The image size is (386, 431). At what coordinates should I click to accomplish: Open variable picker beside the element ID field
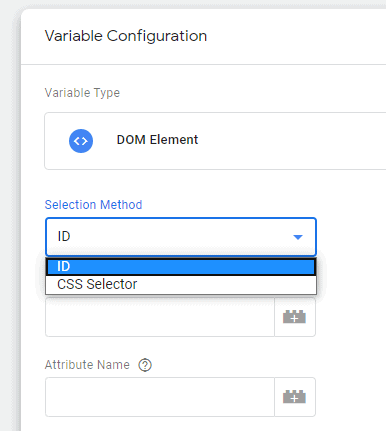click(295, 317)
